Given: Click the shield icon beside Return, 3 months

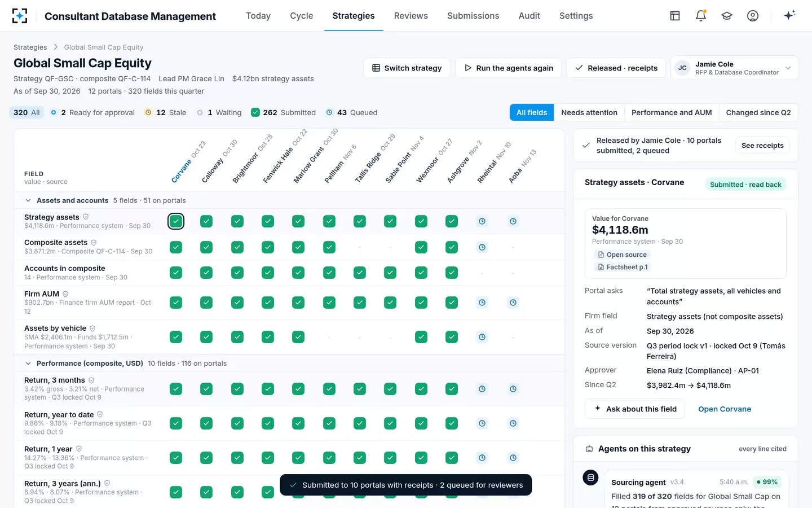Looking at the screenshot, I should point(91,380).
